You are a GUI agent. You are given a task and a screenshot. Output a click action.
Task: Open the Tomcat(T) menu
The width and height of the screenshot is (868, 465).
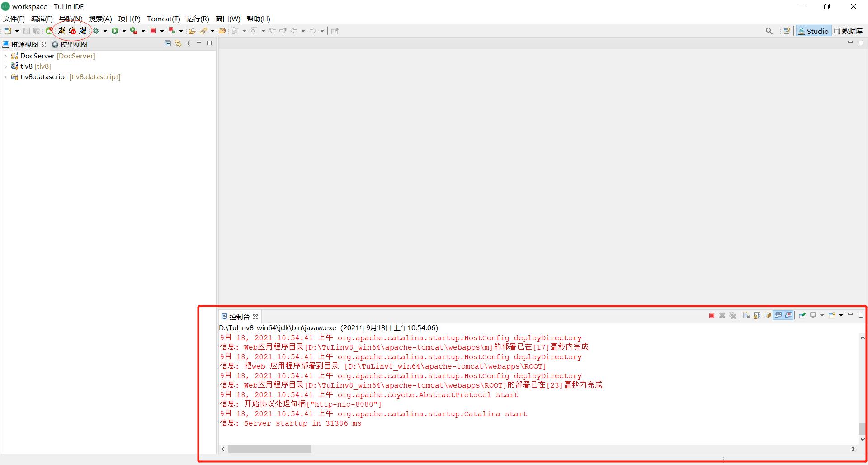(164, 19)
